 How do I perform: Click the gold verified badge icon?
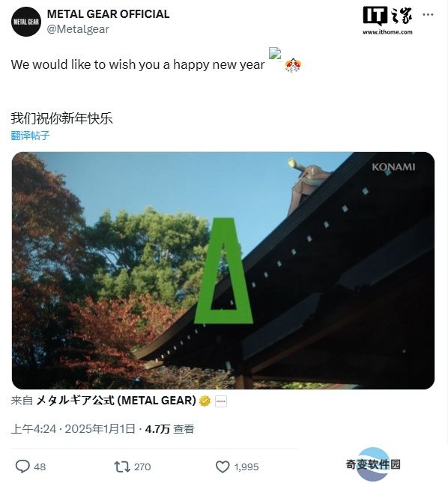click(x=205, y=401)
